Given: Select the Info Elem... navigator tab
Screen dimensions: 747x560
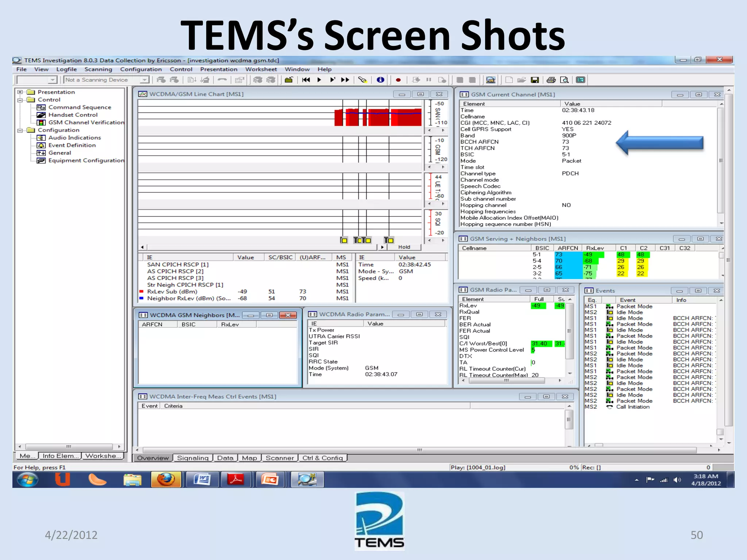Looking at the screenshot, I should [60, 456].
